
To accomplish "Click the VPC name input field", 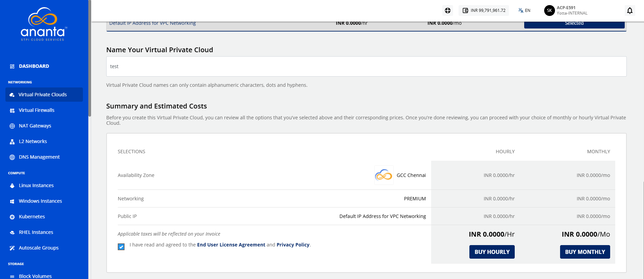I will tap(367, 66).
